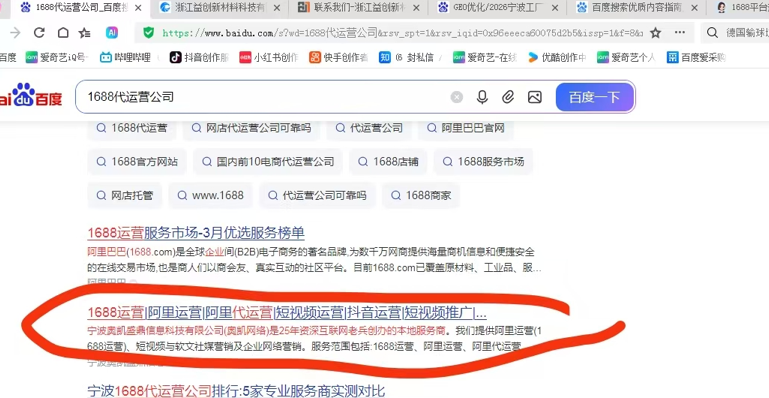Select related search 阿里巴巴官网
The image size is (769, 398).
click(x=466, y=128)
